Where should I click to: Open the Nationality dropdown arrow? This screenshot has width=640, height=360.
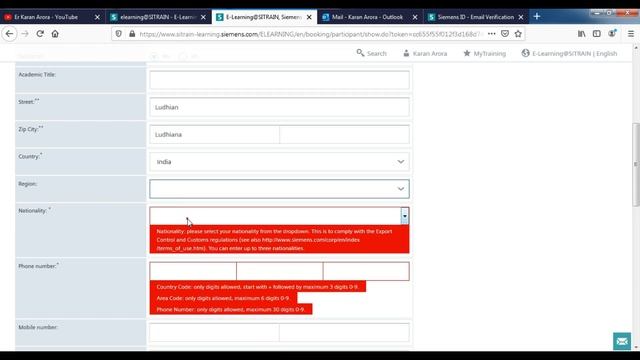[404, 216]
